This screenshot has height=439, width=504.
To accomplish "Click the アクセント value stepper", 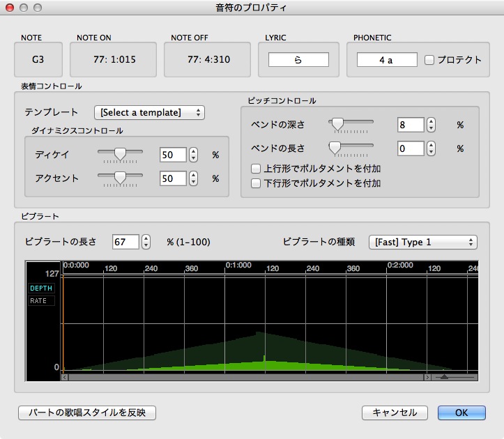I will [x=193, y=178].
